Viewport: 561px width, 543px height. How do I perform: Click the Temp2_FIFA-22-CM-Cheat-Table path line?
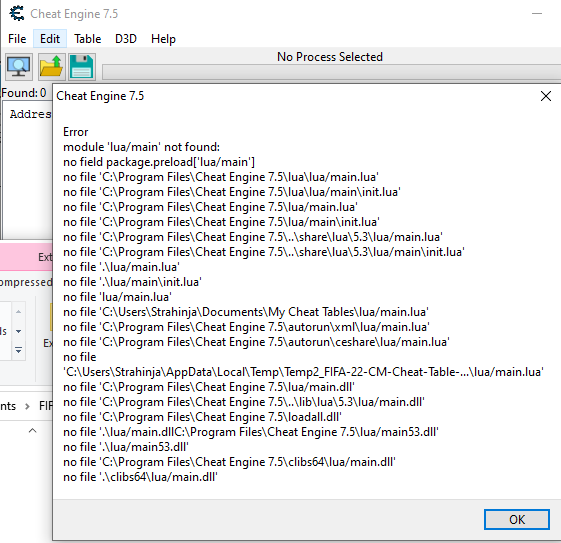click(303, 372)
